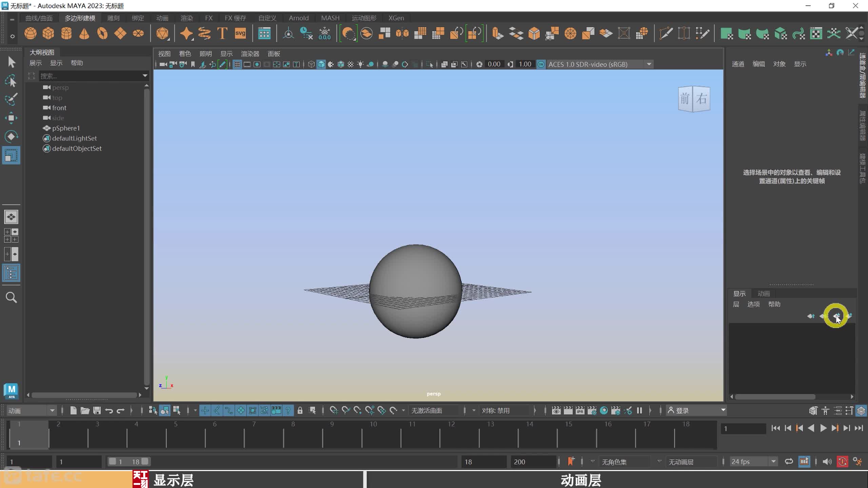Click the redo arrow icon
868x488 pixels.
pyautogui.click(x=121, y=411)
